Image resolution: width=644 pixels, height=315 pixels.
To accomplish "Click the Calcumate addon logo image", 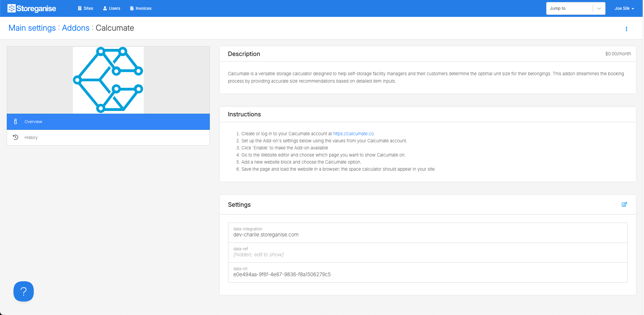I will tap(108, 80).
